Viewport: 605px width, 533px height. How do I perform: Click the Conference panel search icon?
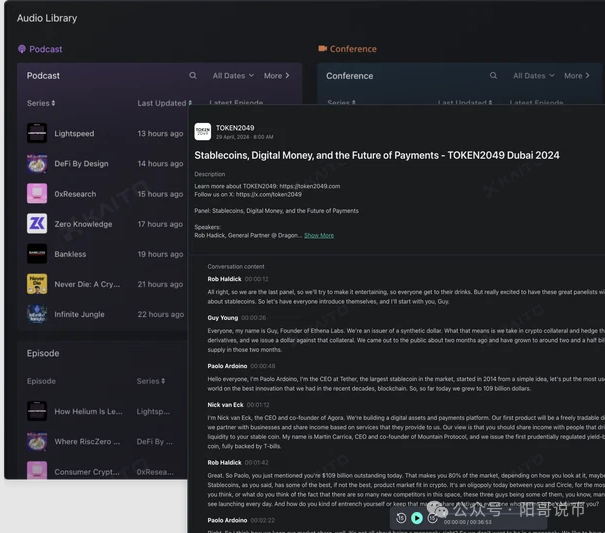493,76
